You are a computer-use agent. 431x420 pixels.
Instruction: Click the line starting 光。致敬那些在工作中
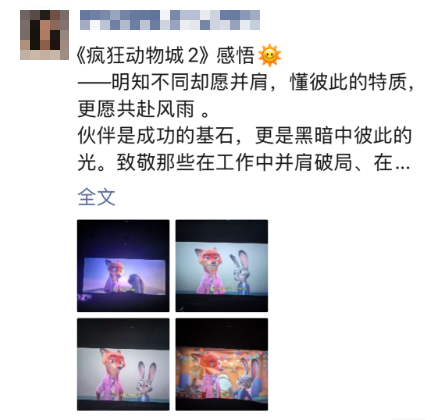pos(244,162)
